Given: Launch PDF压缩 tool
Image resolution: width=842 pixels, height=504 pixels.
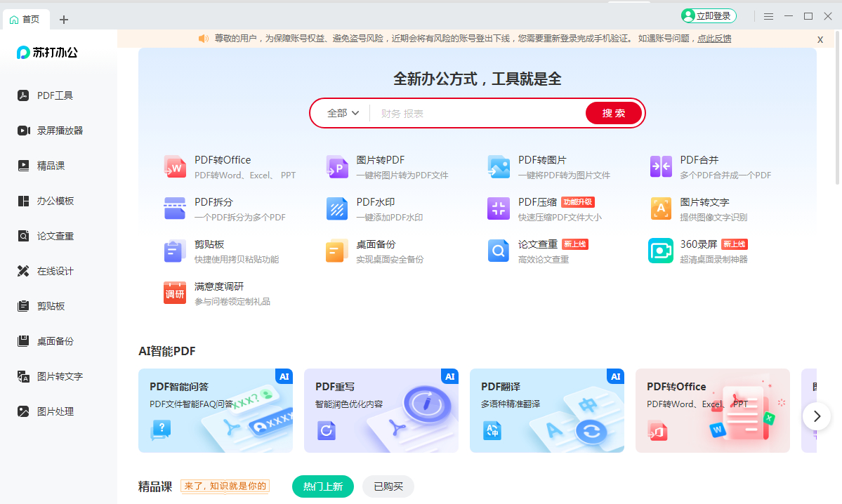Looking at the screenshot, I should (x=545, y=209).
